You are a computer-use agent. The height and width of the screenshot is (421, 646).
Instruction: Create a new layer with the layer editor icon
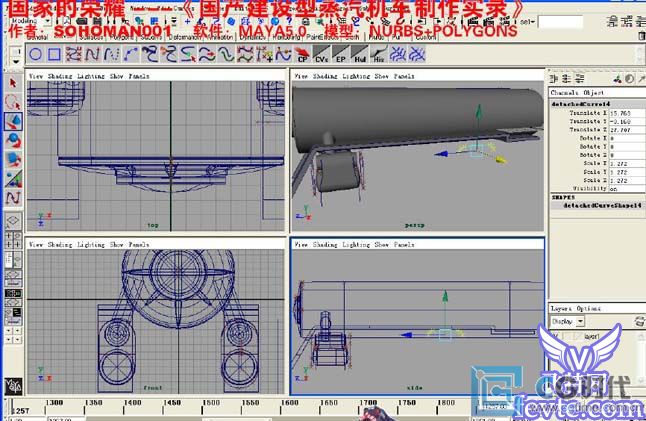[639, 321]
